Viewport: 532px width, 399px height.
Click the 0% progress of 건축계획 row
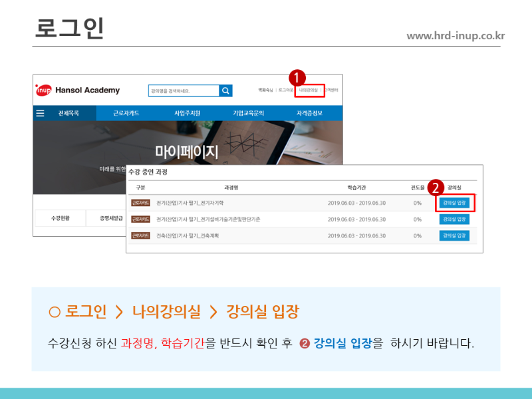click(418, 235)
